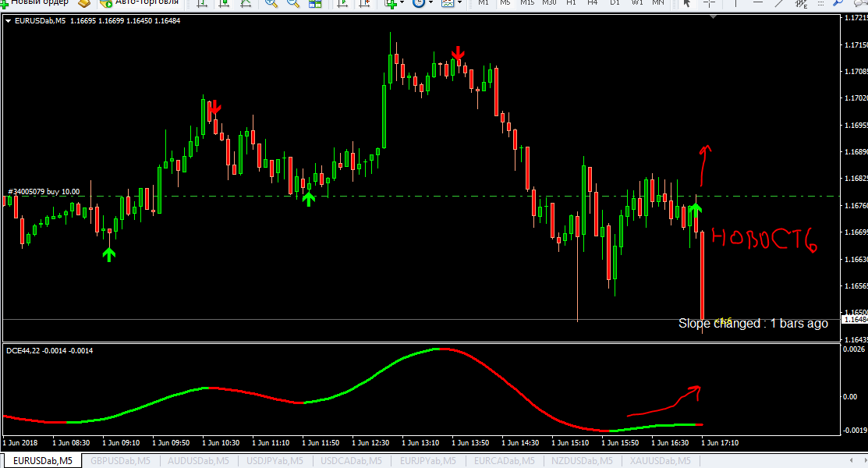This screenshot has height=468, width=868.
Task: Toggle chart shift from right edge
Action: [364, 3]
